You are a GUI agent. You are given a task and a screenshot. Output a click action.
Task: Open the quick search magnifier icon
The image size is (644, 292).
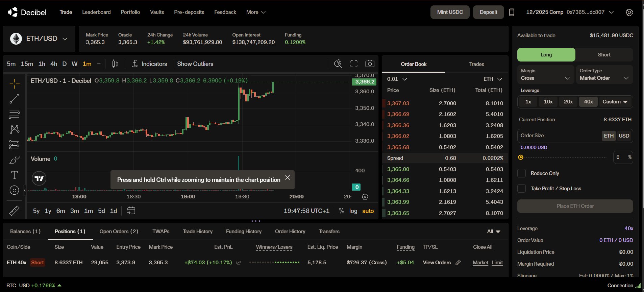(338, 64)
